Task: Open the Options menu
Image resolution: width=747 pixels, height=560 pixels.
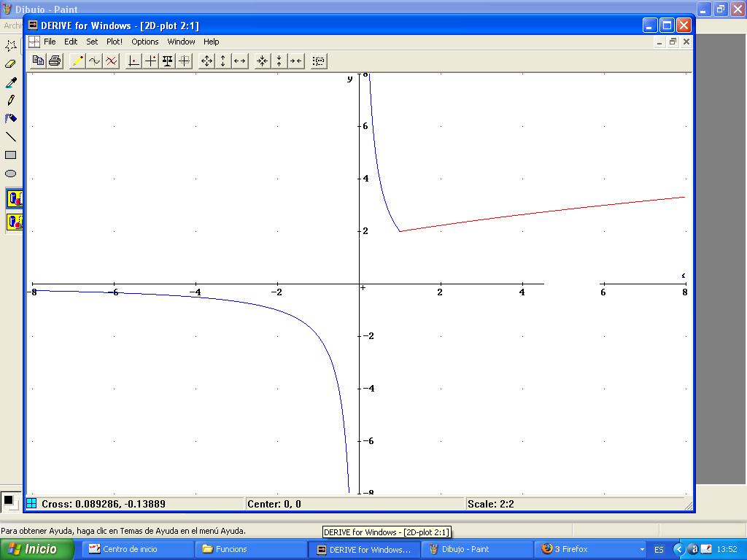Action: (x=145, y=42)
